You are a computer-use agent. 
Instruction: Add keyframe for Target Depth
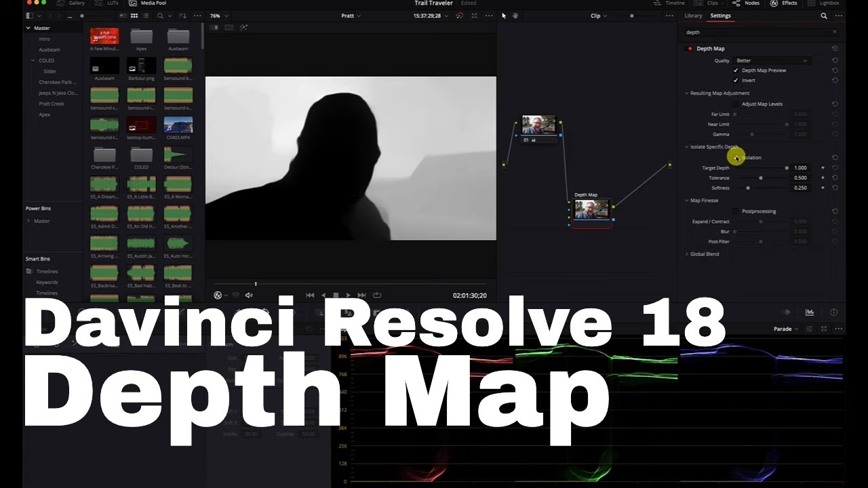tap(823, 167)
